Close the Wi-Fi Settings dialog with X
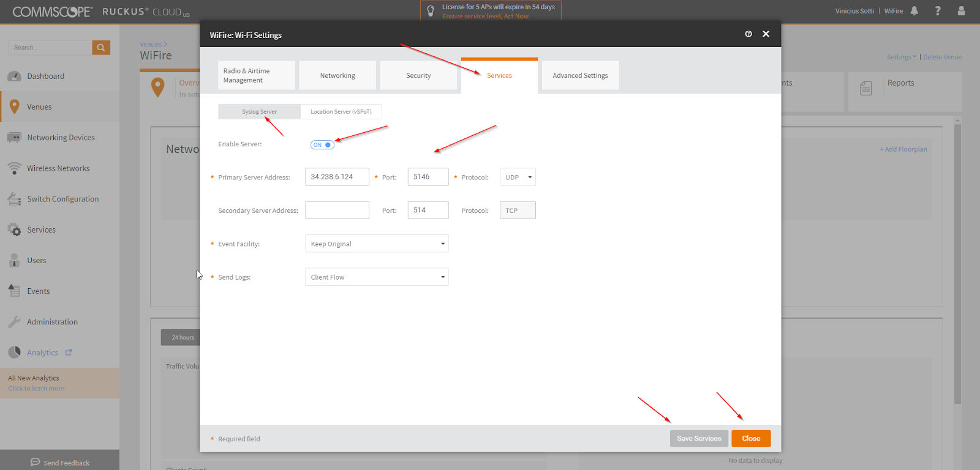Screen dimensions: 980x470 pyautogui.click(x=766, y=34)
